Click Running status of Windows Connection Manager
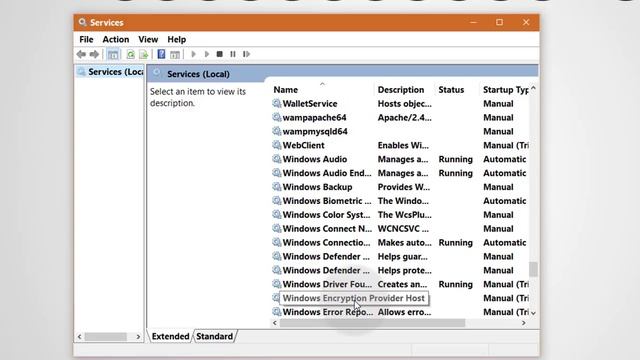The height and width of the screenshot is (360, 640). point(456,242)
